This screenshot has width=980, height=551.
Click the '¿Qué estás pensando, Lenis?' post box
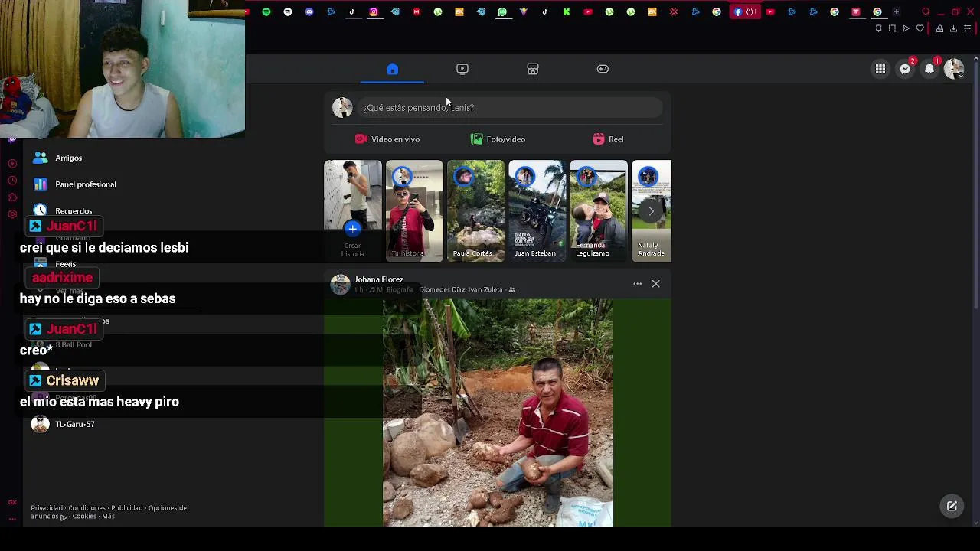[x=511, y=108]
